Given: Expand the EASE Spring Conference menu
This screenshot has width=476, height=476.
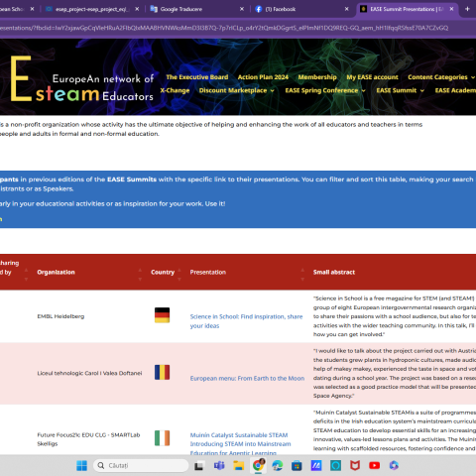Looking at the screenshot, I should coord(325,90).
